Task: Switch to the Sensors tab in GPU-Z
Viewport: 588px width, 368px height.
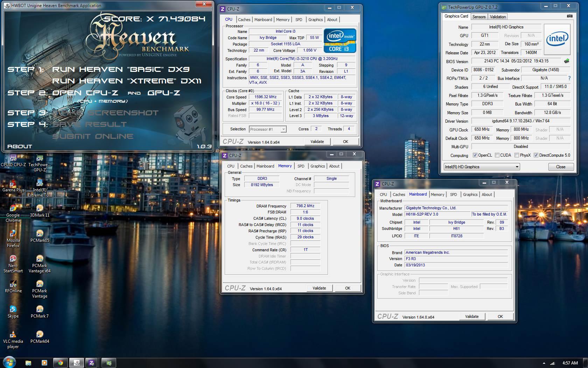Action: 479,16
